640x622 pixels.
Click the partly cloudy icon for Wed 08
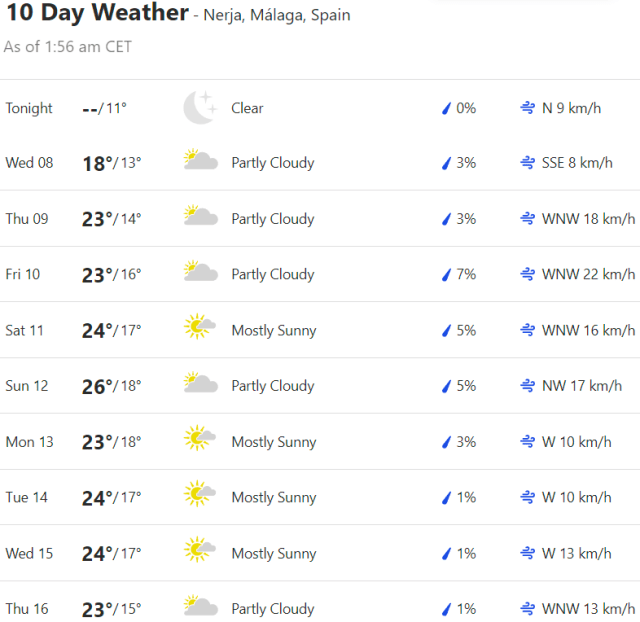coord(200,162)
